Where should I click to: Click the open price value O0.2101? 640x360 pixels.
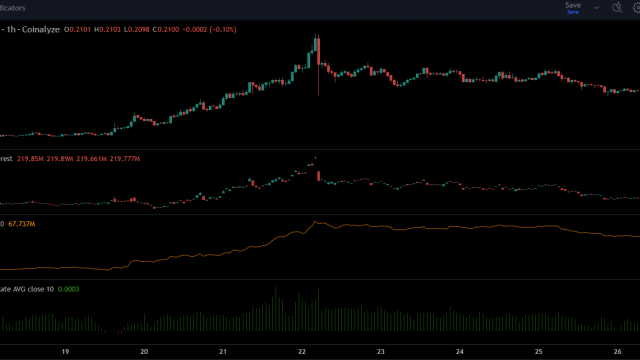tap(78, 29)
